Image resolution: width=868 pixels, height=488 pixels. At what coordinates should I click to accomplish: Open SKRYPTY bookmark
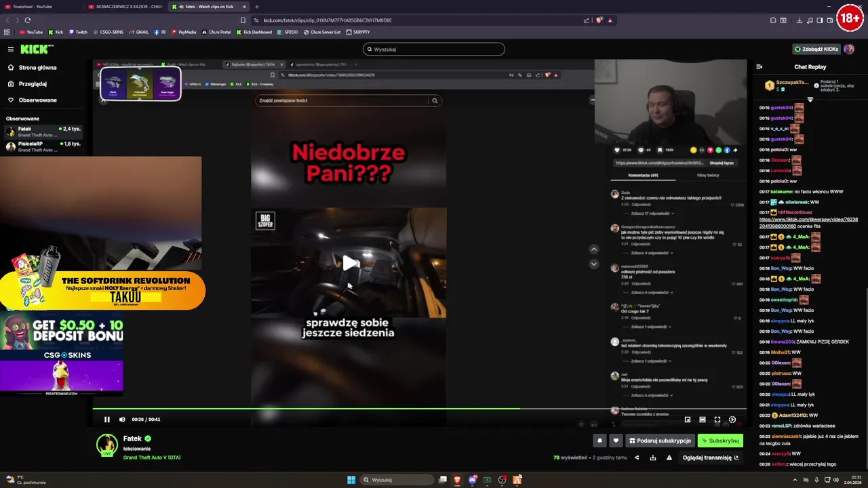pyautogui.click(x=358, y=32)
